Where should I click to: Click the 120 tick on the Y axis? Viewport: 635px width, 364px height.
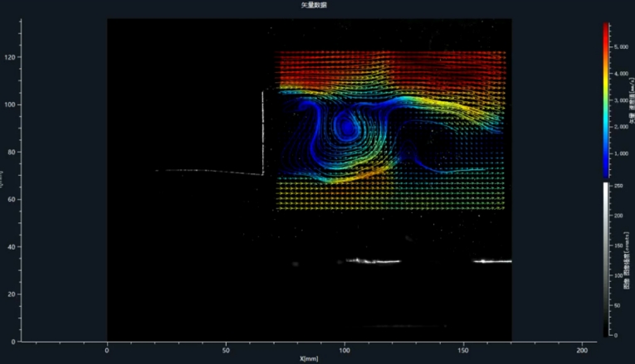pos(10,57)
